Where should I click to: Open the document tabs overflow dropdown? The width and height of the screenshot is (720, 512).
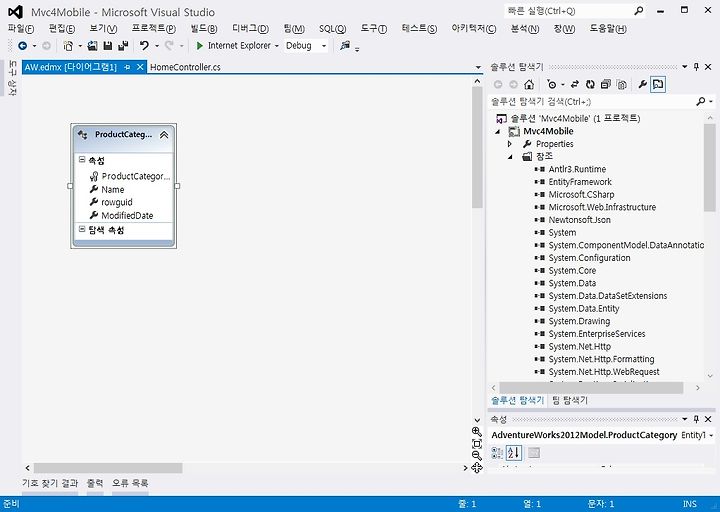point(478,68)
